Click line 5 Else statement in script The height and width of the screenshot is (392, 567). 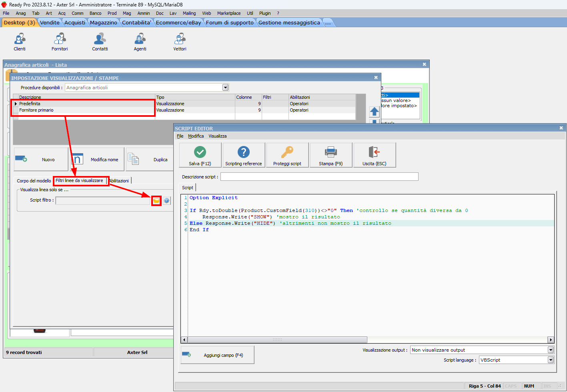[291, 223]
